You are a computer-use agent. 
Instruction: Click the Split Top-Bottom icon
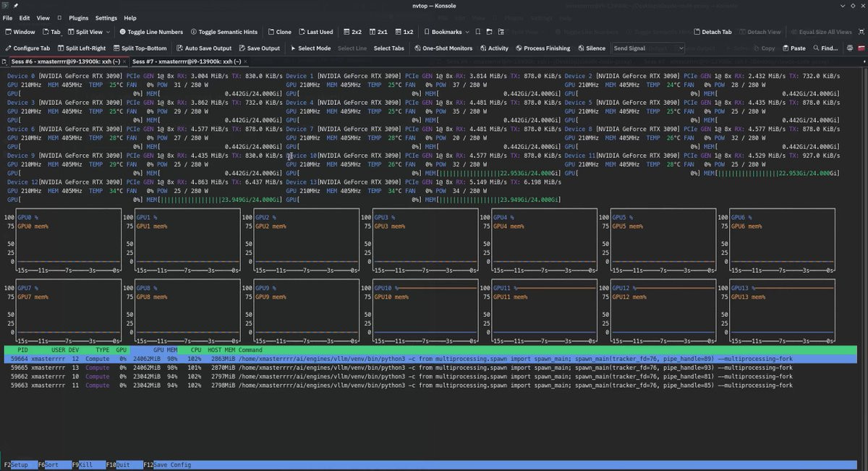point(117,48)
